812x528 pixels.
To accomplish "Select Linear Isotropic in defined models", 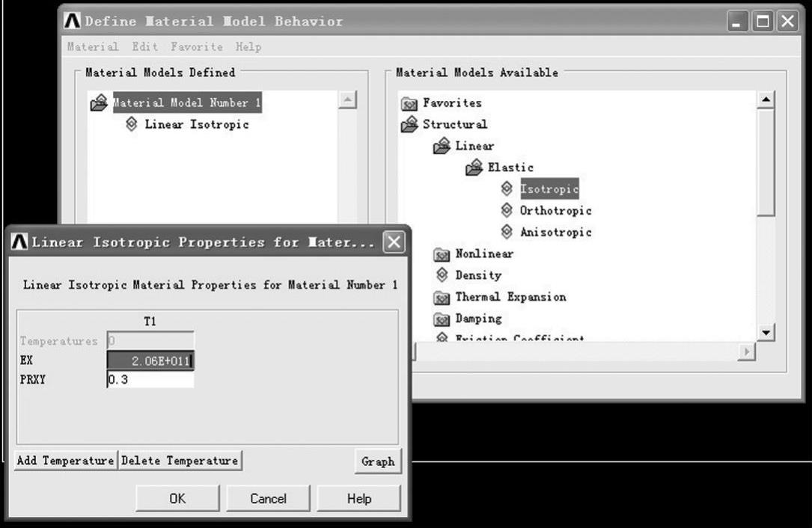I will point(197,124).
